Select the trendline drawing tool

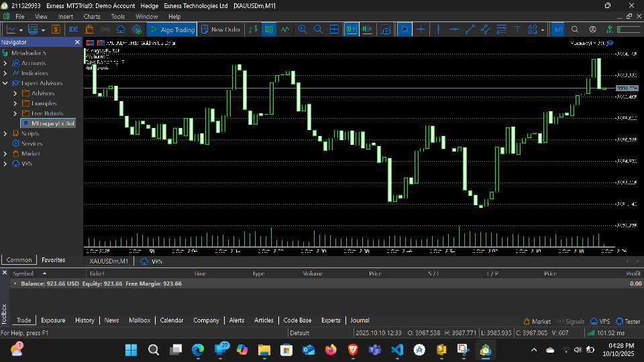(470, 29)
